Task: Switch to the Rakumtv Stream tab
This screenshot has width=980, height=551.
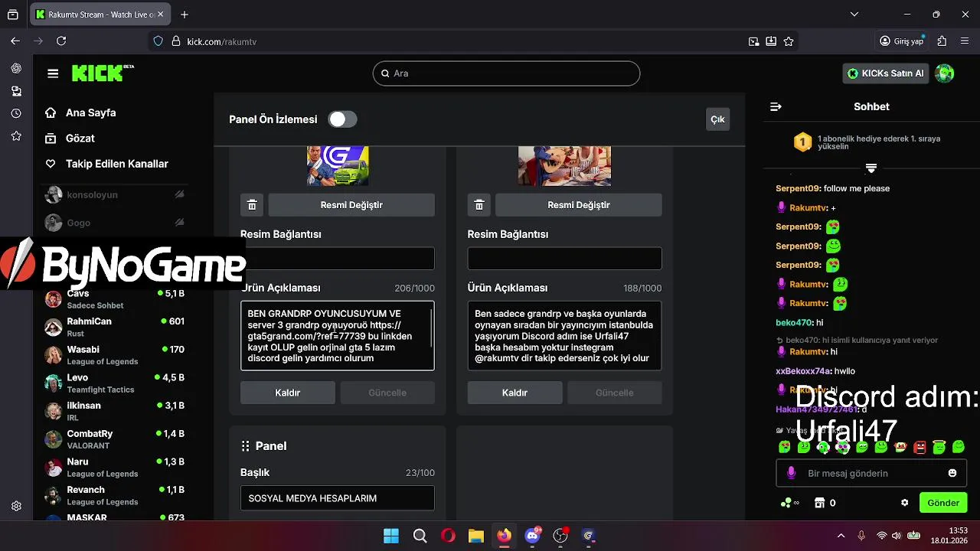Action: pyautogui.click(x=100, y=15)
